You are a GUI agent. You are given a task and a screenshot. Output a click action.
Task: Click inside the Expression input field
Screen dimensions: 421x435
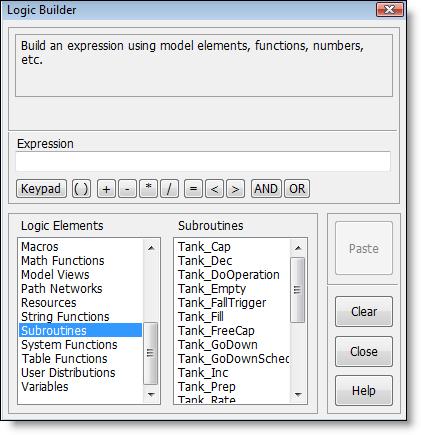pyautogui.click(x=203, y=161)
